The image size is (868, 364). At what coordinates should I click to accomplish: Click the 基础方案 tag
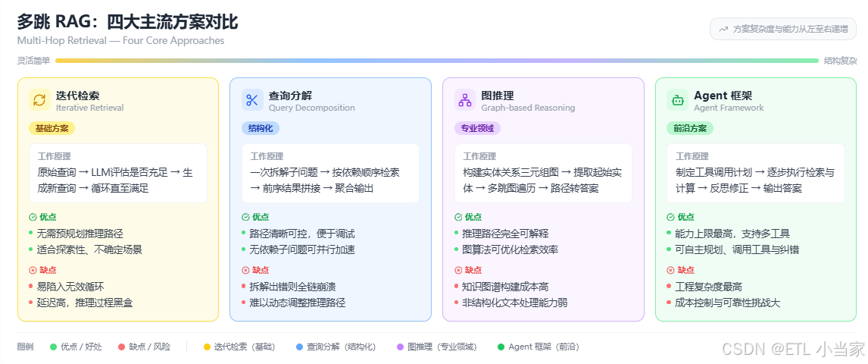pos(52,128)
